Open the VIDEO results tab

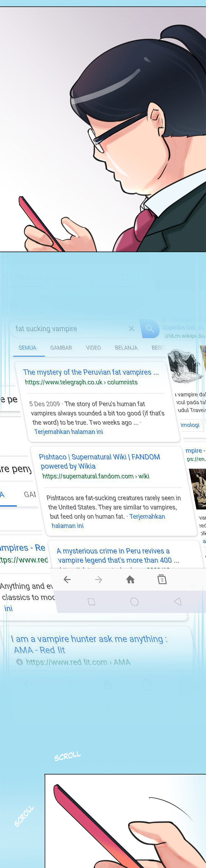93,348
